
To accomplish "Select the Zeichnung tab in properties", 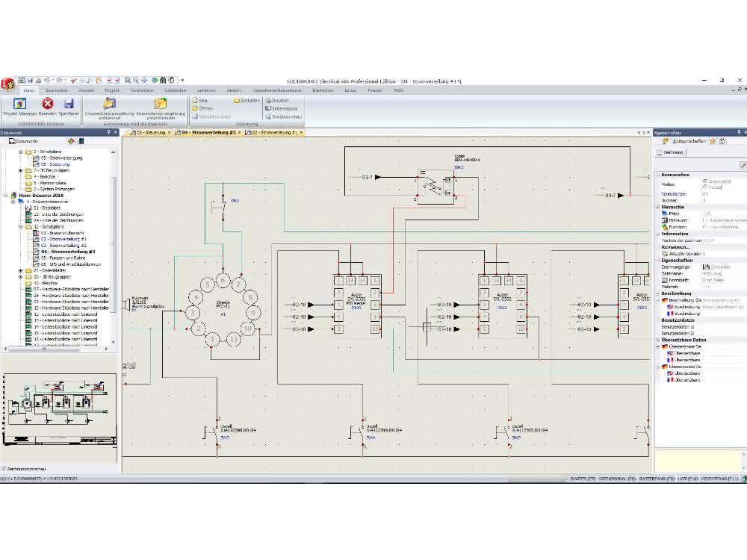I will [x=670, y=152].
